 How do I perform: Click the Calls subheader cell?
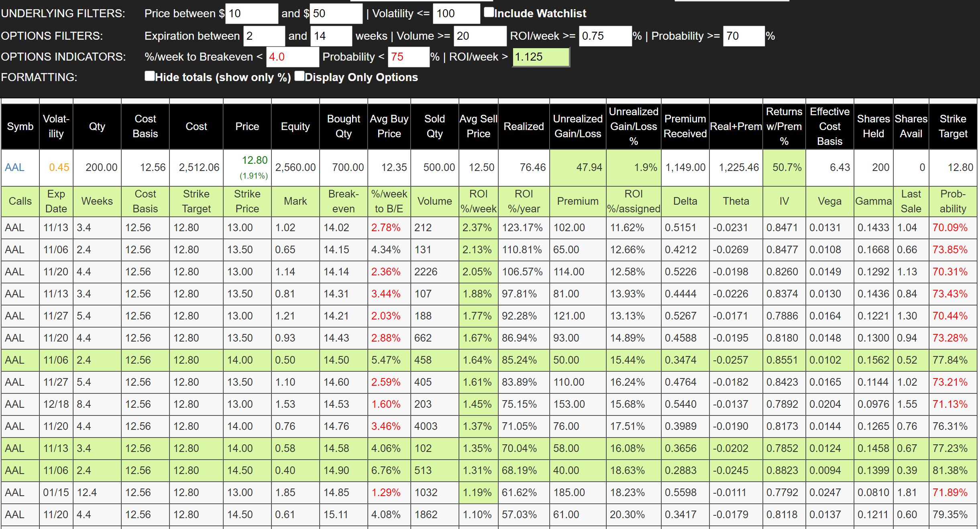coord(20,201)
